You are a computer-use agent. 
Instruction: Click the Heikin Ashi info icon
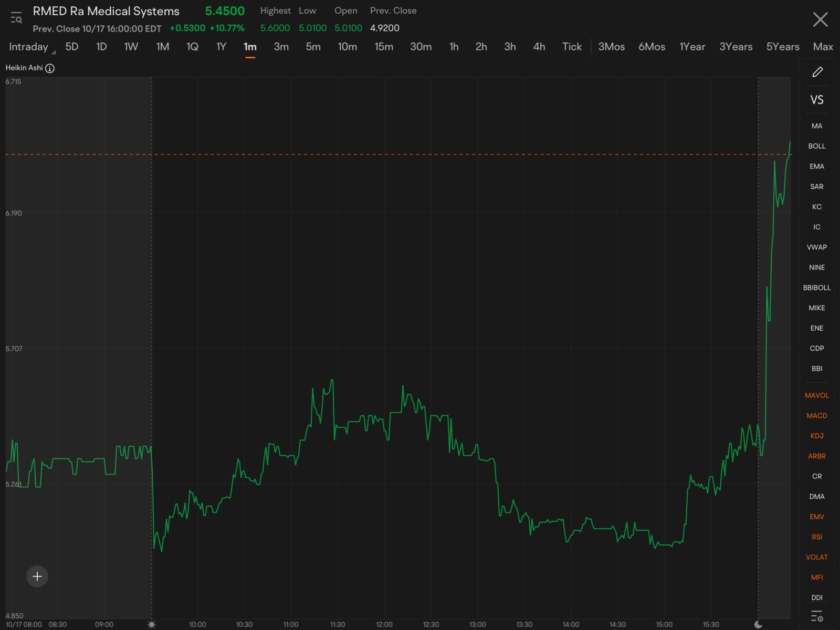click(x=50, y=68)
